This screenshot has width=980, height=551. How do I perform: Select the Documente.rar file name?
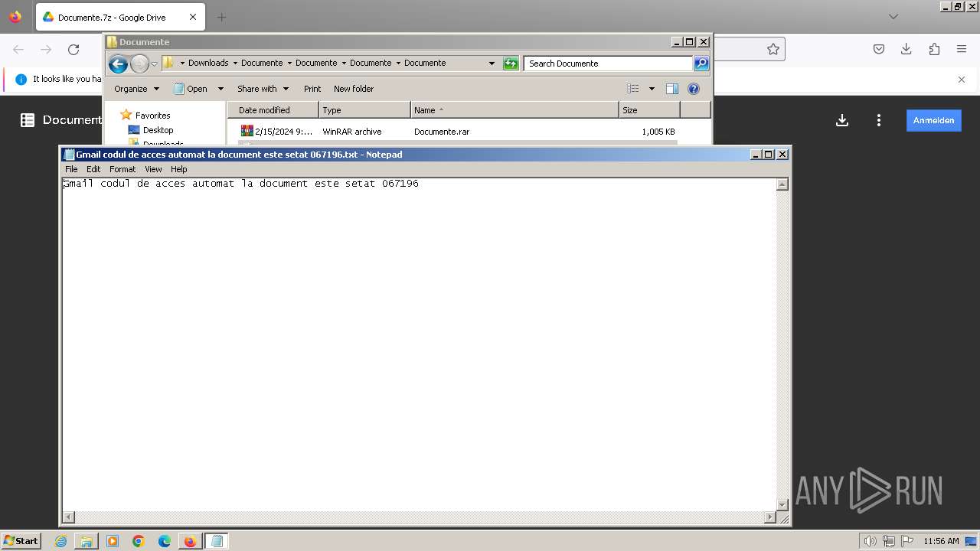click(442, 132)
